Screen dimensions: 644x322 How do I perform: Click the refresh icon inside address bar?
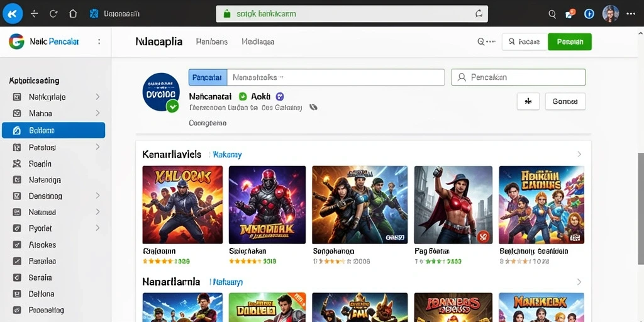point(479,14)
